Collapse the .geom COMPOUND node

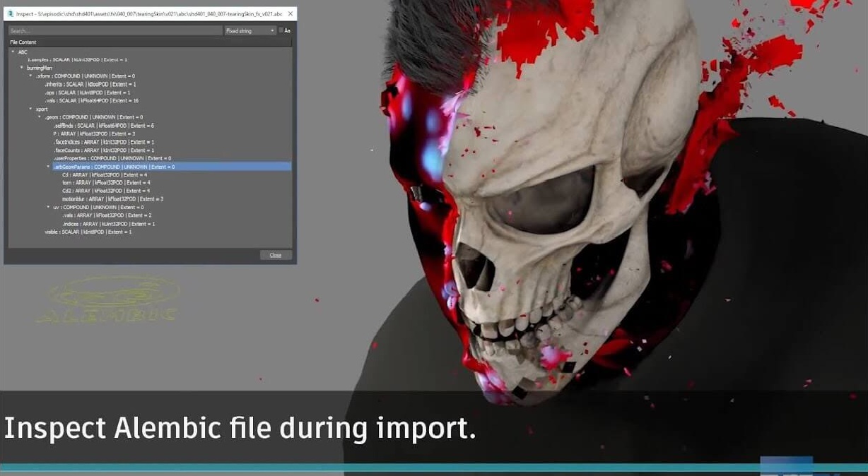click(x=39, y=117)
